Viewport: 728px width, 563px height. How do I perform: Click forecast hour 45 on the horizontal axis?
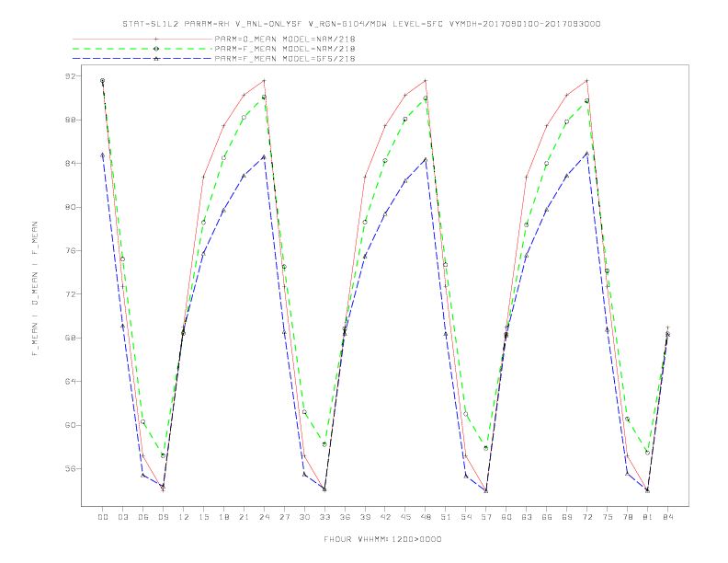(405, 517)
